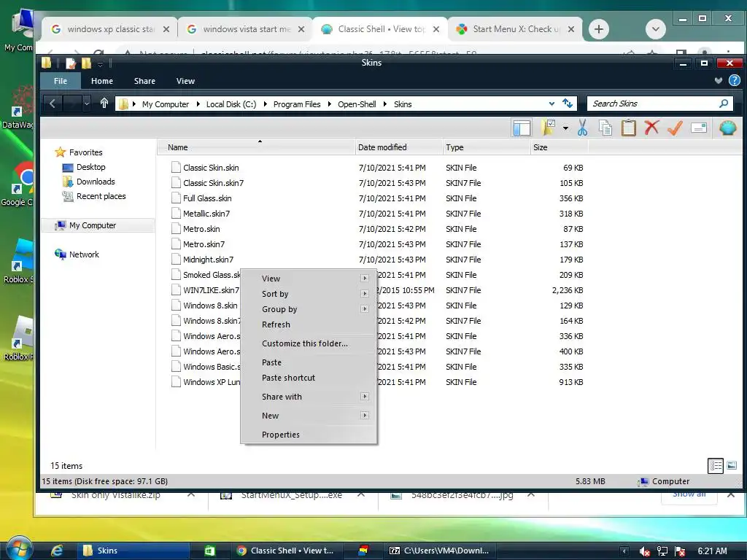Open the Home ribbon tab
The width and height of the screenshot is (747, 560).
[x=102, y=80]
